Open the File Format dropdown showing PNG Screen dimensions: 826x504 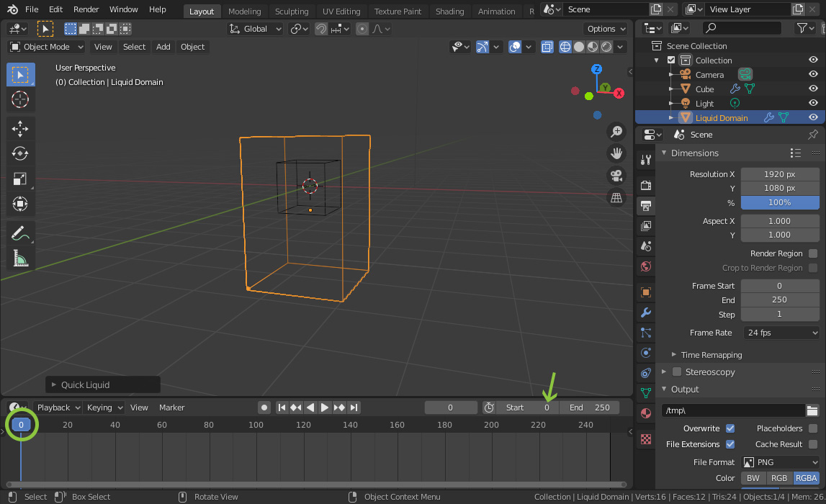click(x=780, y=462)
